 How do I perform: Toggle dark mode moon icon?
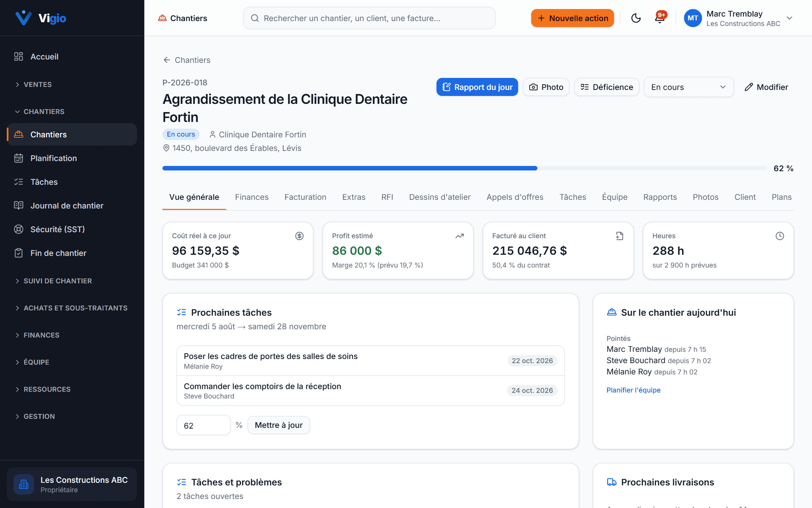click(636, 18)
